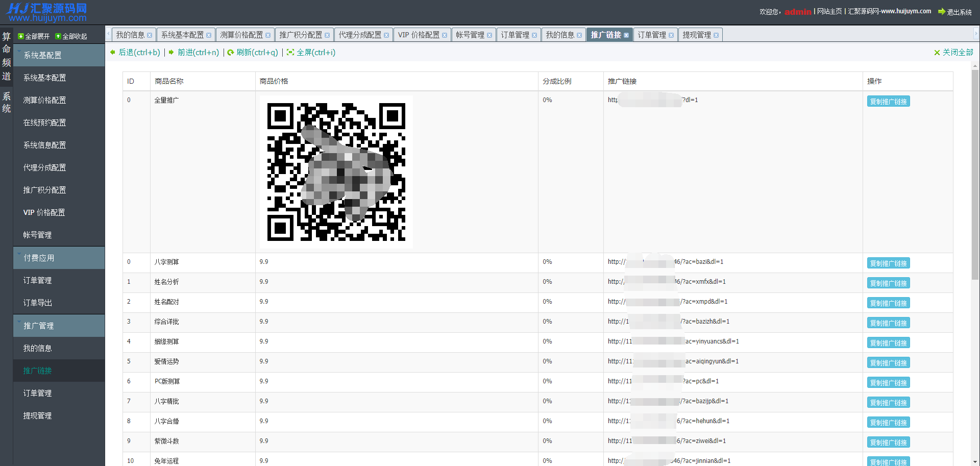Copy promo link for 姓名配对 row
980x466 pixels.
coord(888,303)
